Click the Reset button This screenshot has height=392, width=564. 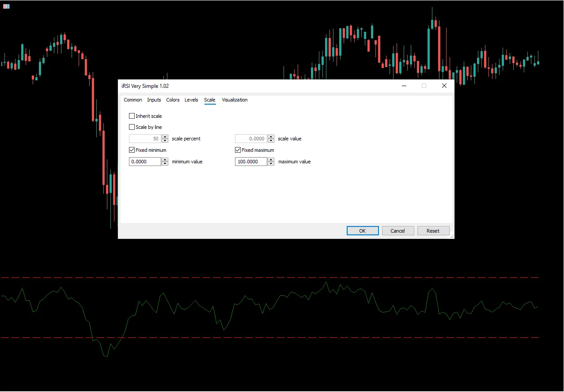[x=433, y=231]
